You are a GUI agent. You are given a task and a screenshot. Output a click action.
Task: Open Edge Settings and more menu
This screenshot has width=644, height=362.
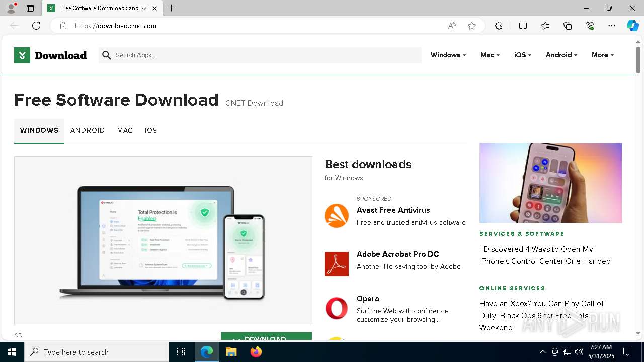[612, 26]
